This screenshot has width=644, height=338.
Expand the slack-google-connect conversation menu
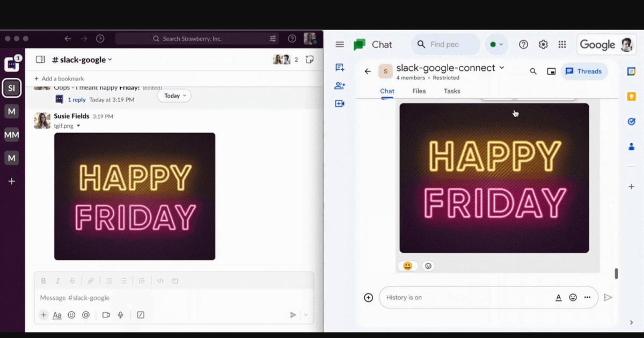tap(501, 68)
